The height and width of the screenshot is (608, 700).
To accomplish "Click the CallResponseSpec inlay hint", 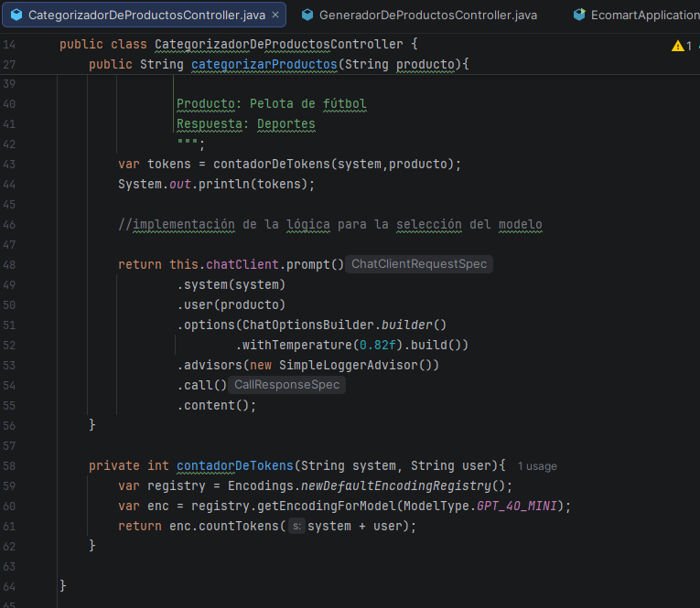I will (287, 385).
